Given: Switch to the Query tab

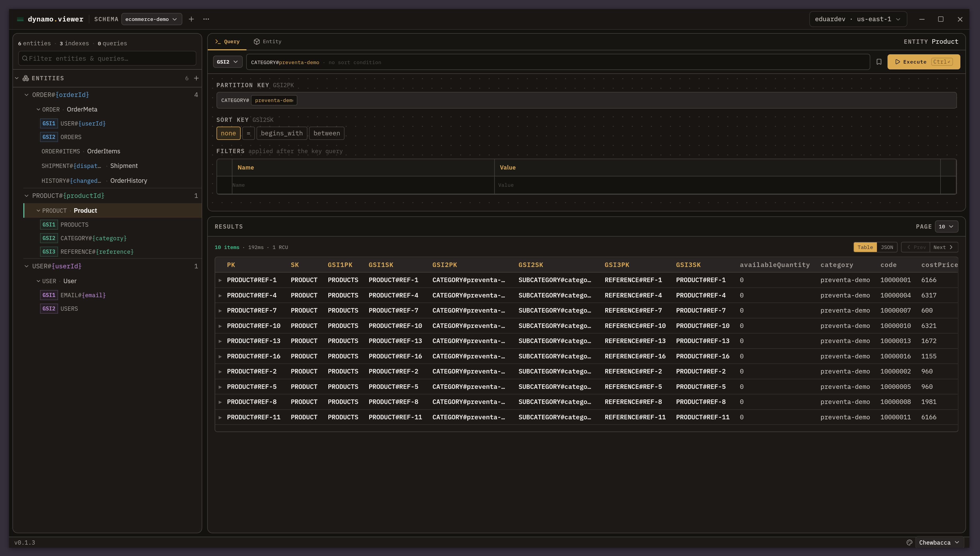Looking at the screenshot, I should click(227, 42).
